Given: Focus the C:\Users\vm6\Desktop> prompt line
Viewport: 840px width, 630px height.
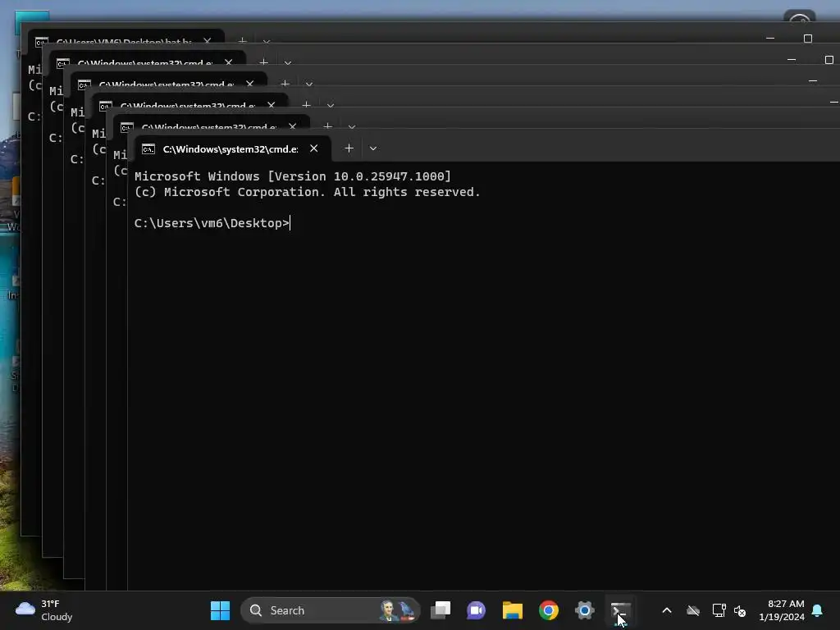Looking at the screenshot, I should pos(212,223).
